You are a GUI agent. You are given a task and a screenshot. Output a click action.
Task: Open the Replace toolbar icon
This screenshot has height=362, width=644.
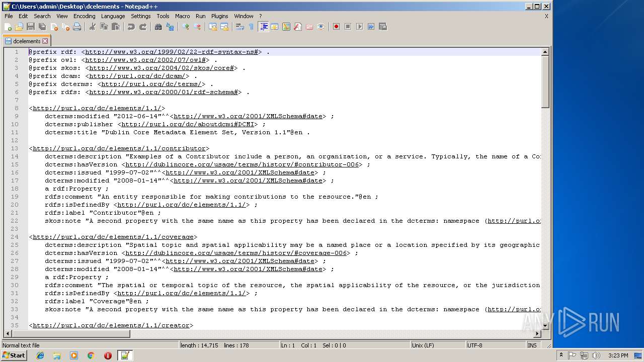[x=170, y=27]
